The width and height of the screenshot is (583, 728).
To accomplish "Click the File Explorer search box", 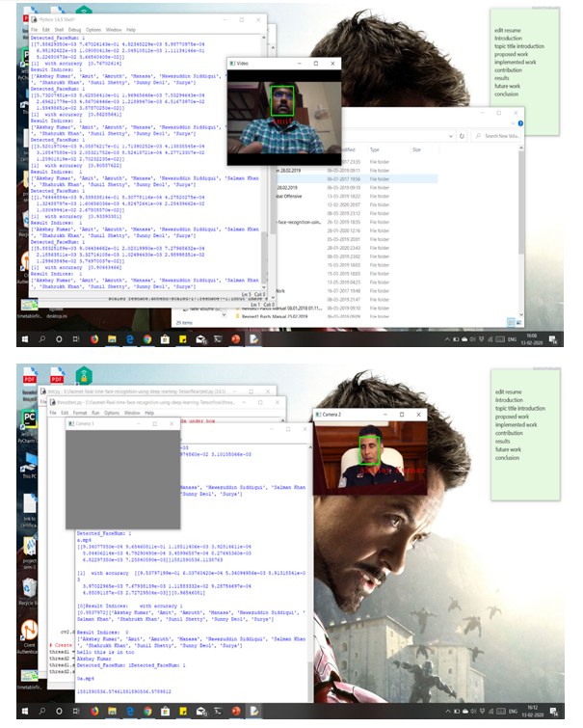I will [496, 136].
